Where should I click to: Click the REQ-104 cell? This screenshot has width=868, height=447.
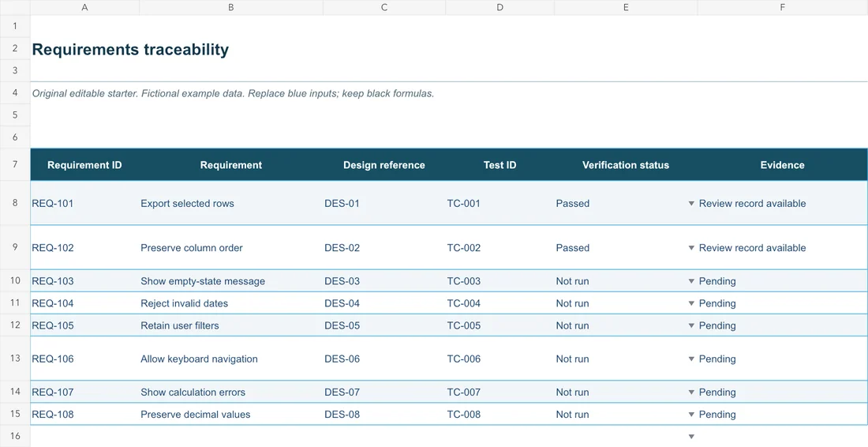pos(84,303)
